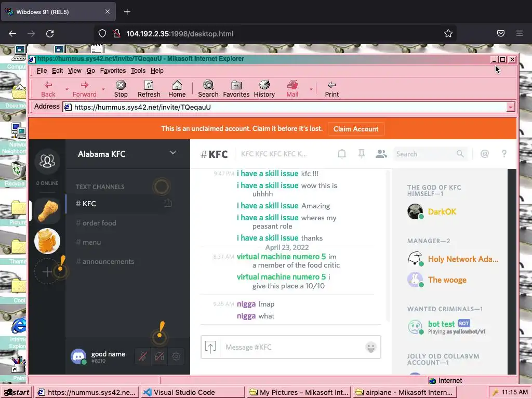Open user settings gear
The width and height of the screenshot is (532, 399).
(176, 356)
